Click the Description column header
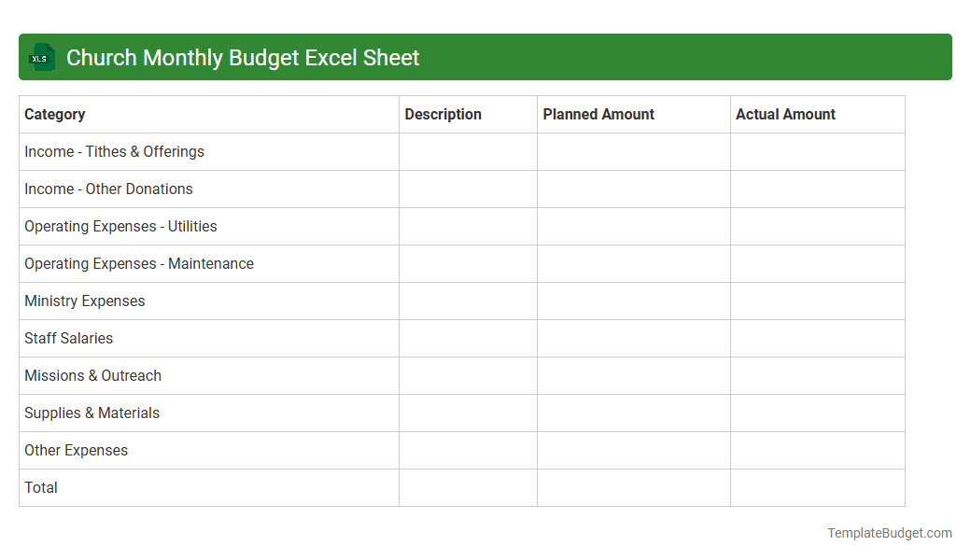The height and width of the screenshot is (560, 971). click(x=443, y=114)
